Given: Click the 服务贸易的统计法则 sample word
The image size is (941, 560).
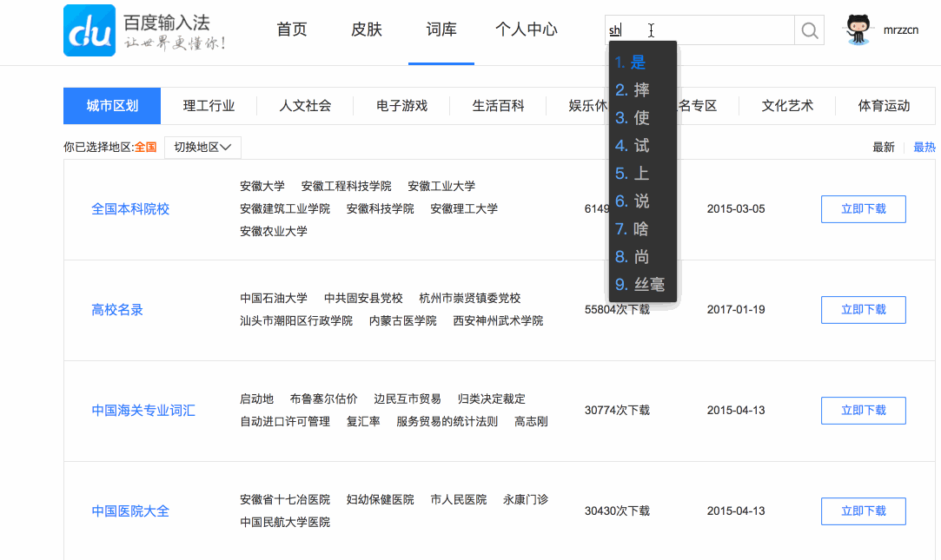Looking at the screenshot, I should [447, 421].
